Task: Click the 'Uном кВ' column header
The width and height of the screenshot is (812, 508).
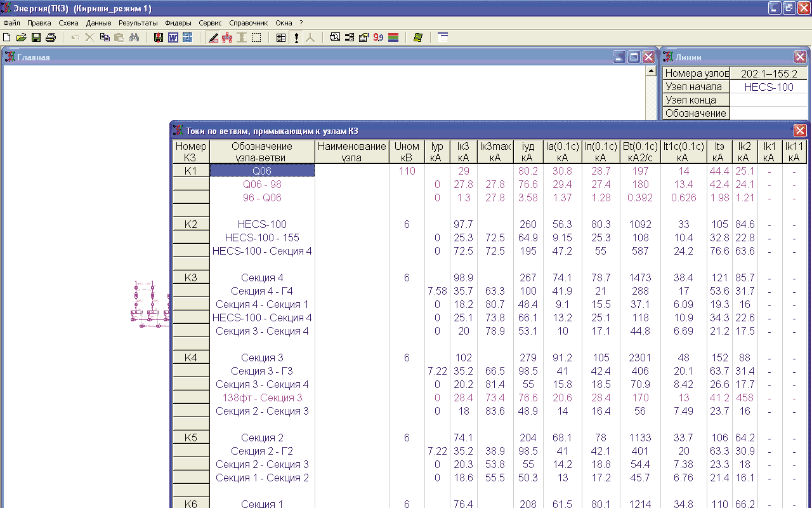Action: pos(407,152)
